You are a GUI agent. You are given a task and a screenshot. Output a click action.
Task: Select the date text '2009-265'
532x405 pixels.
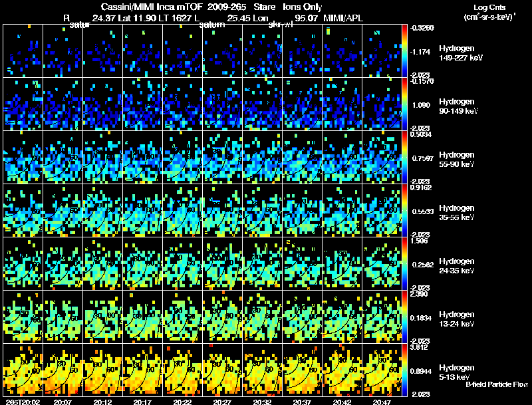pyautogui.click(x=226, y=7)
